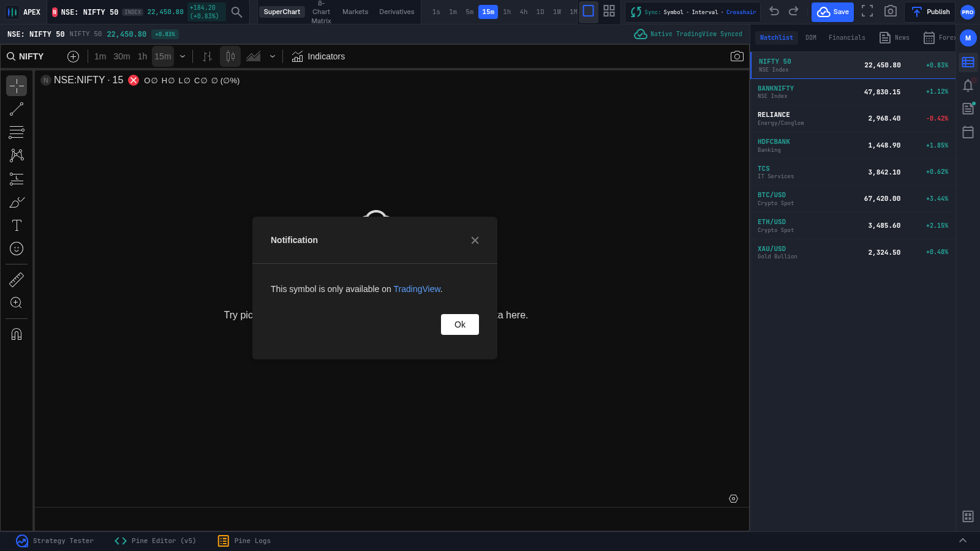980x551 pixels.
Task: Select the brush drawing tool
Action: click(17, 202)
